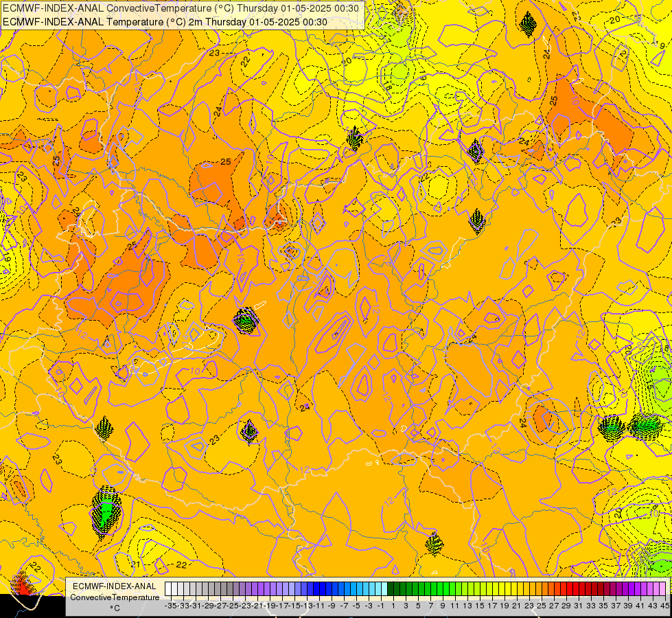
Task: Click the -20 contour label on the map
Action: click(x=614, y=20)
